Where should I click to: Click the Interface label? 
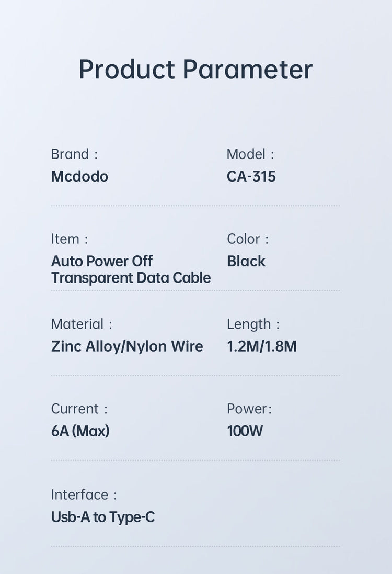(79, 494)
